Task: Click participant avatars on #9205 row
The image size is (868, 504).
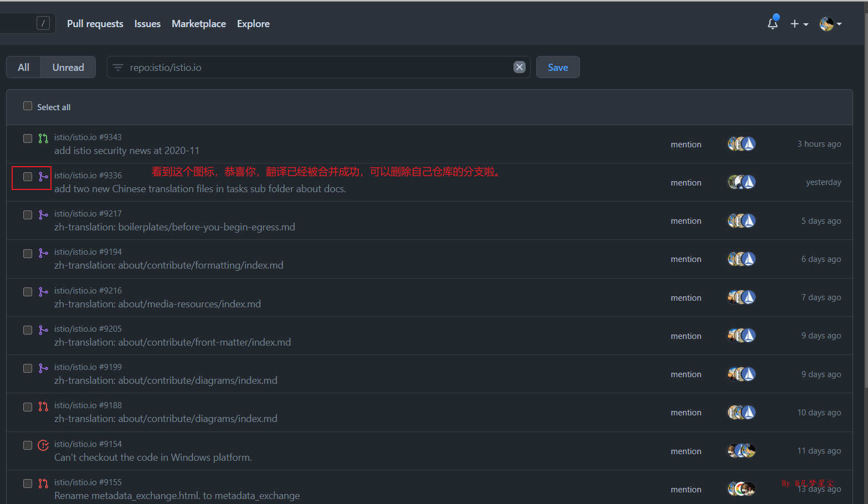Action: (x=742, y=336)
